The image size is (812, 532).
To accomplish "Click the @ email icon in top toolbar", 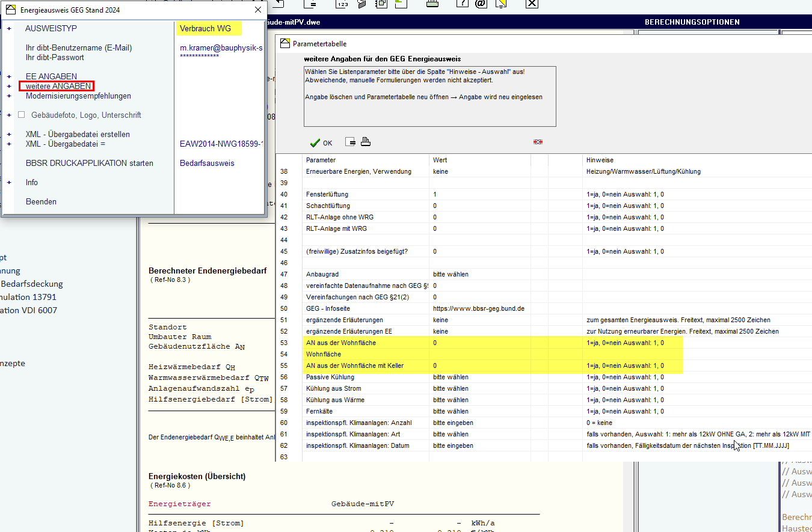I will point(480,4).
